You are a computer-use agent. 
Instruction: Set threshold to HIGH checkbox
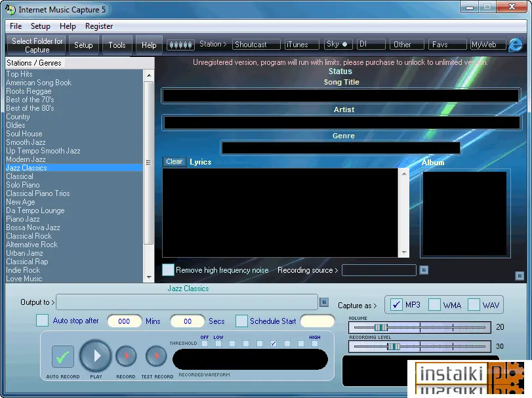pyautogui.click(x=315, y=344)
